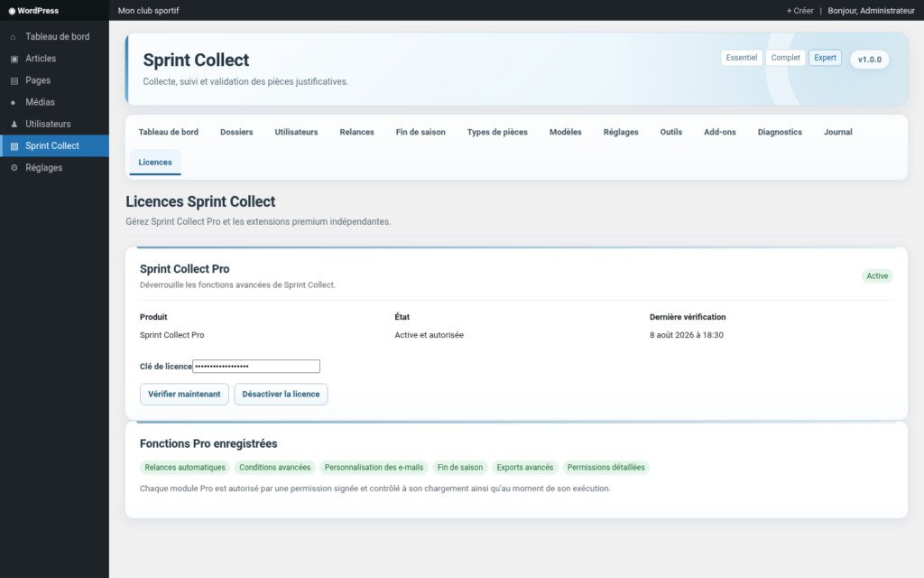Viewport: 924px width, 578px height.
Task: Click the Utilisateurs person icon
Action: pos(14,124)
